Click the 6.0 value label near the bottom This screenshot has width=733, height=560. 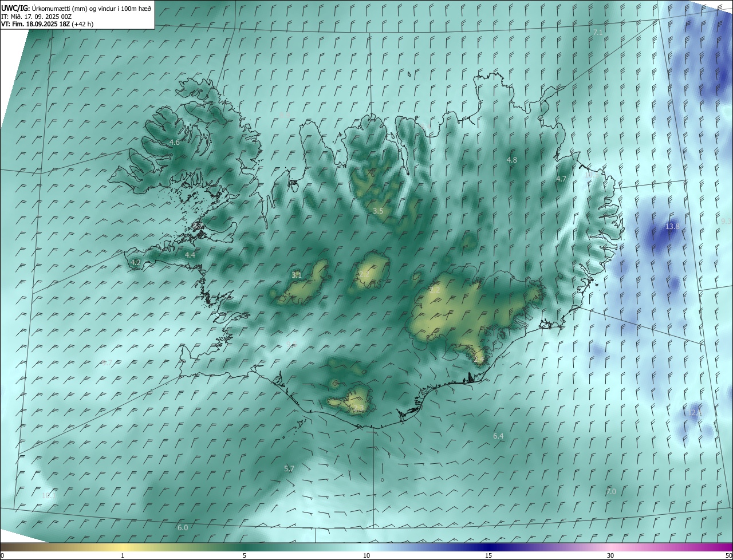tap(183, 527)
